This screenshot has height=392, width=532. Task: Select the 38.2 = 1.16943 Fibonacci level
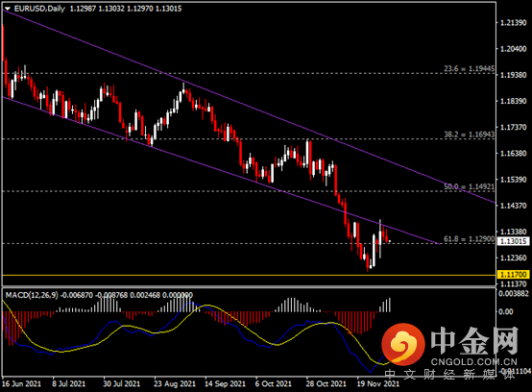(x=469, y=135)
